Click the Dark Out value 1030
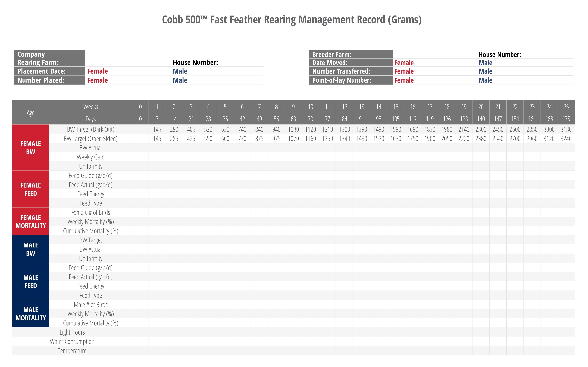588x367 pixels. click(x=293, y=129)
